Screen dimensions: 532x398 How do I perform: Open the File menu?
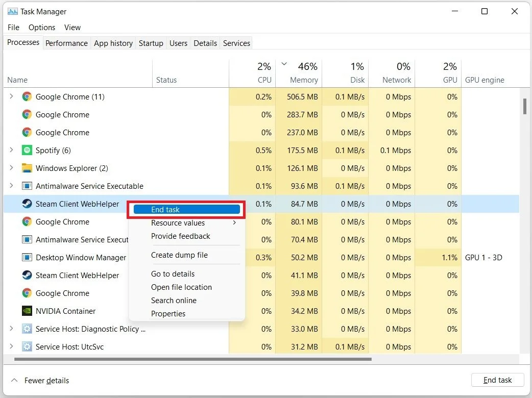point(13,28)
